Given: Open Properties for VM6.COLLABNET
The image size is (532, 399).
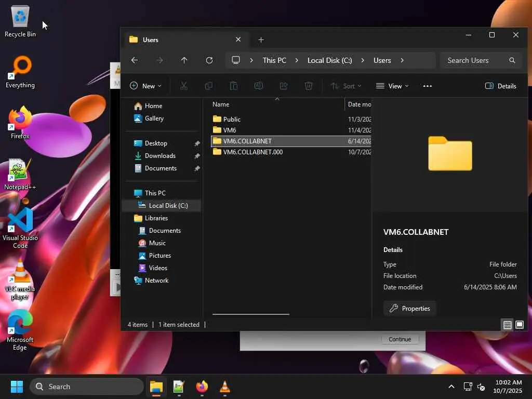Looking at the screenshot, I should [x=410, y=309].
